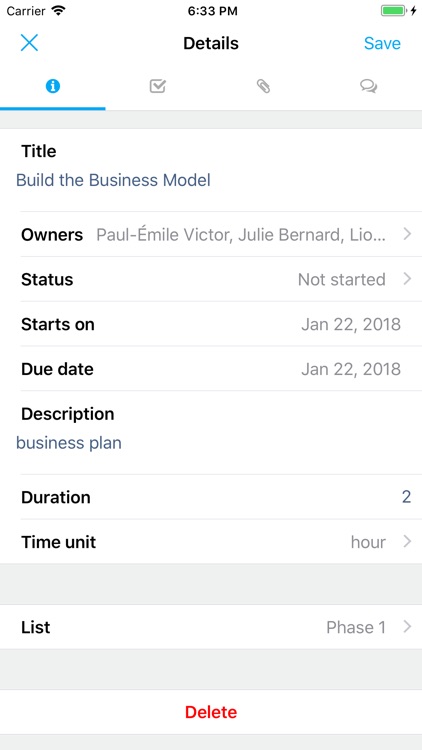Open the comments speech bubble tab
422x750 pixels.
coord(369,87)
